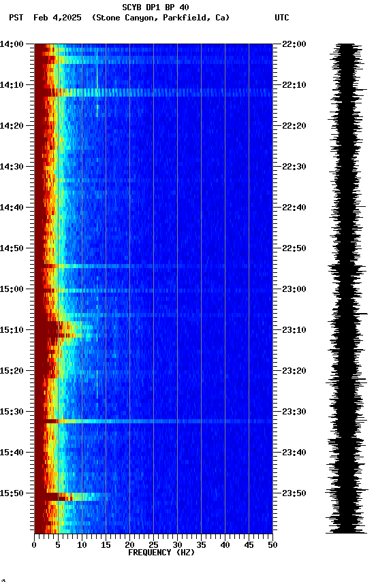
Task: Click the 14:40 PST time label
Action: [12, 208]
